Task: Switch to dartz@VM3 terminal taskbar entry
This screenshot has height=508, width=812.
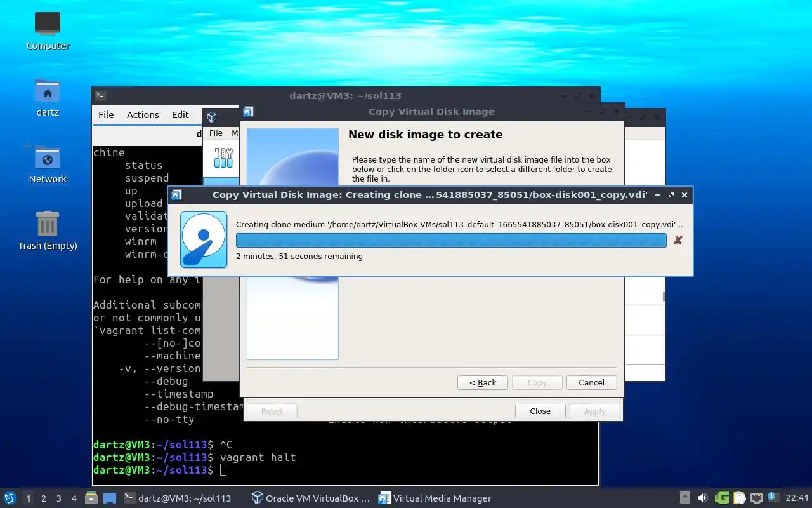Action: point(177,498)
